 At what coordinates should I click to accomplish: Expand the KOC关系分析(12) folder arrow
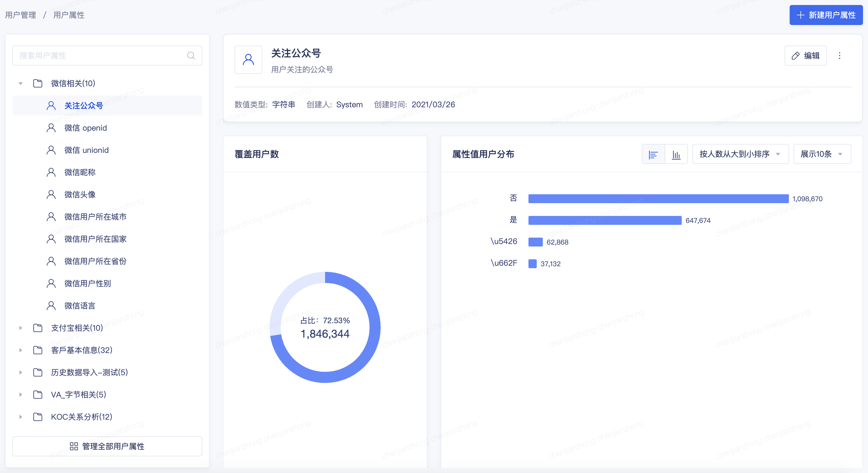coord(21,417)
